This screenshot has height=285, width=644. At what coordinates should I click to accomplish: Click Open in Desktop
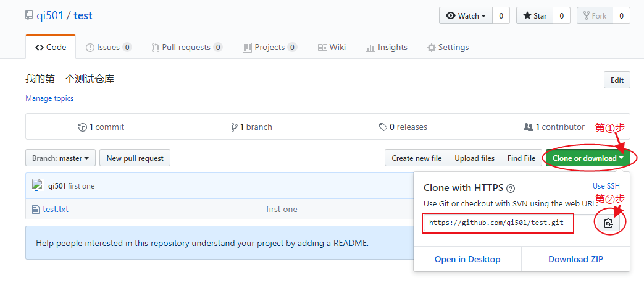467,259
